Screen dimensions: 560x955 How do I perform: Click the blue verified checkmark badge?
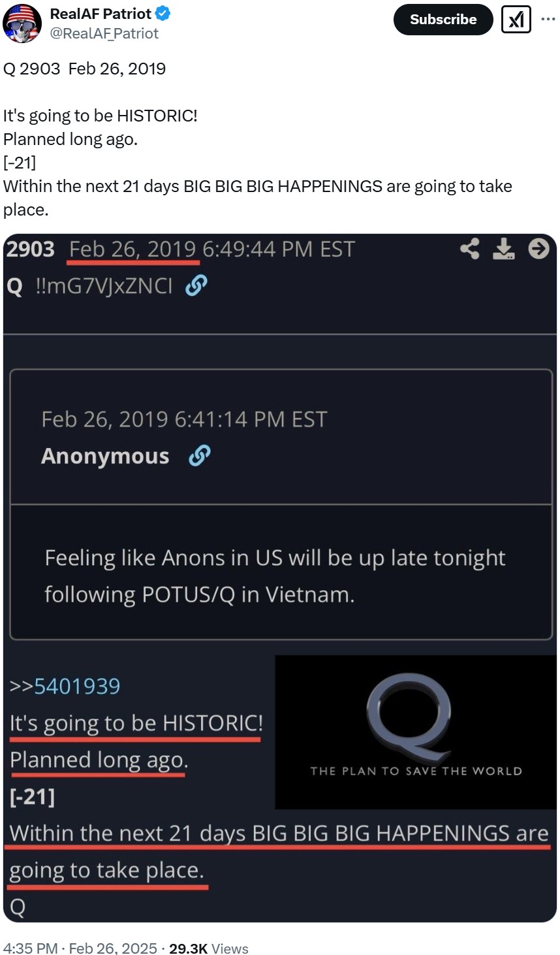click(163, 14)
